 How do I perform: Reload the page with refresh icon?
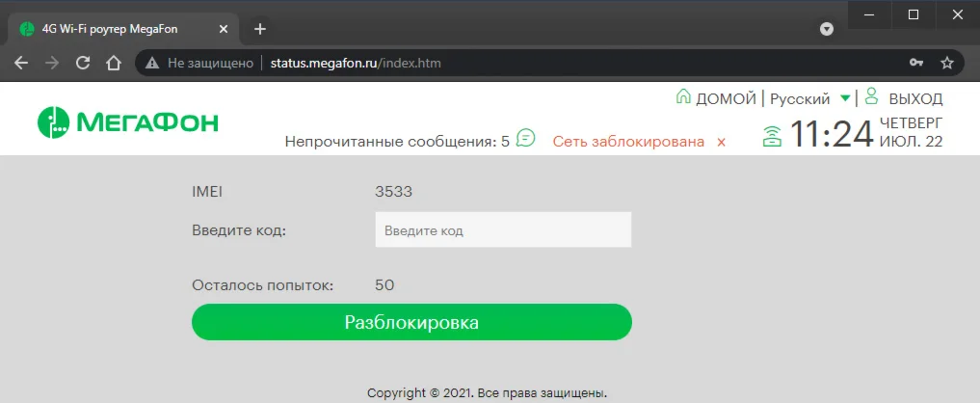tap(83, 63)
